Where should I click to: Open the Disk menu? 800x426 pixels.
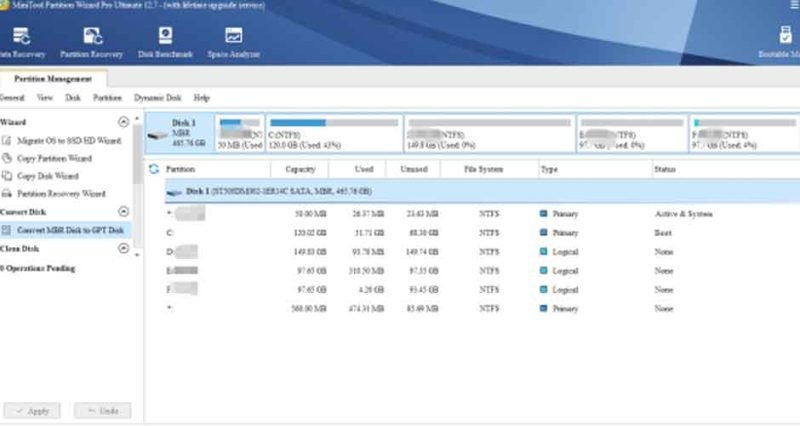pyautogui.click(x=73, y=97)
